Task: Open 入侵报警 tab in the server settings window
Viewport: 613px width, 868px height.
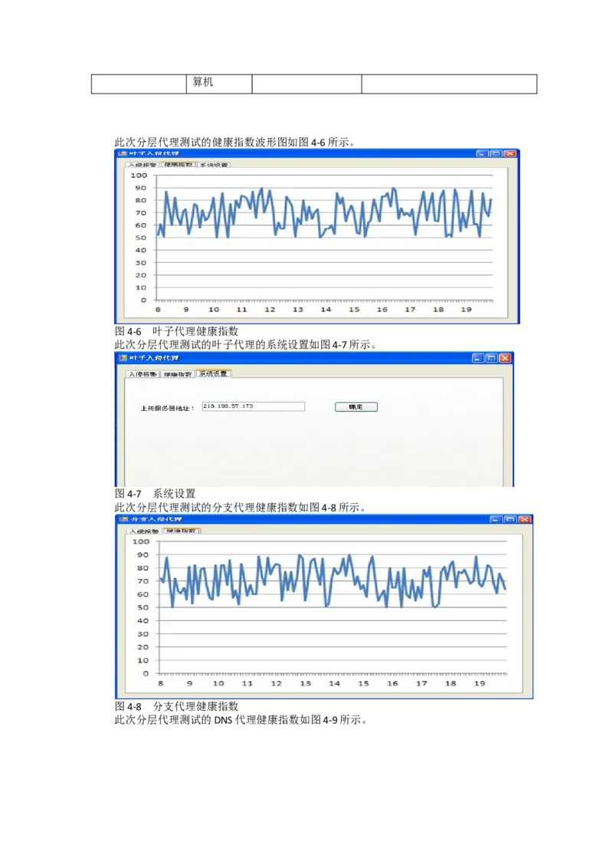Action: pos(143,374)
